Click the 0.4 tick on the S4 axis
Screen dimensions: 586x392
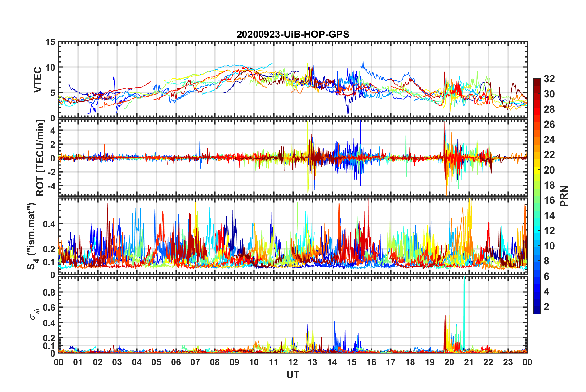(49, 224)
